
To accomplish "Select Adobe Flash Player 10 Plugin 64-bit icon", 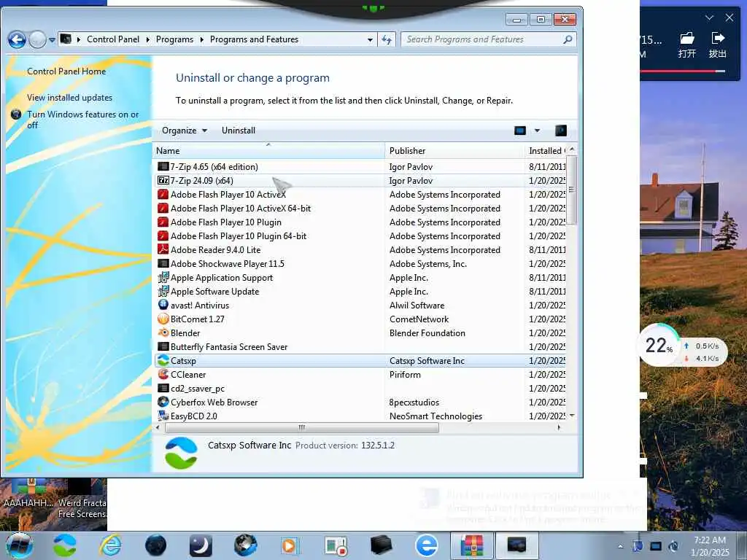I will 163,236.
